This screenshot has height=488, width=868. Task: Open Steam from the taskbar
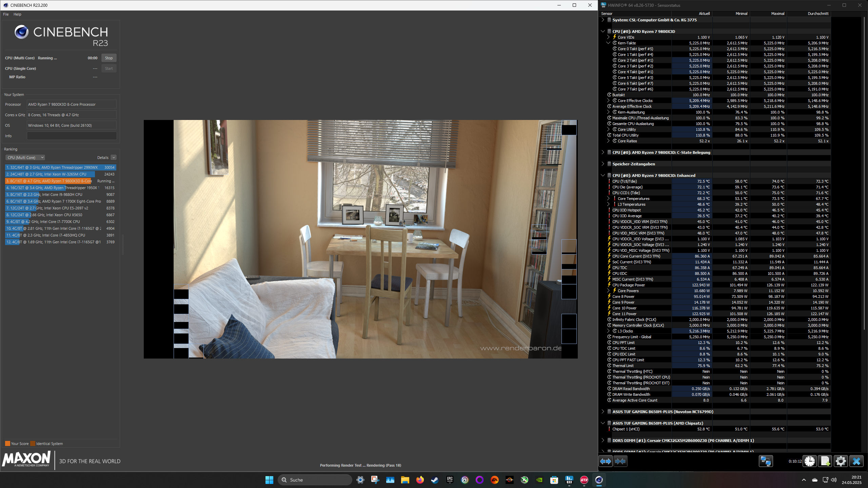point(435,480)
